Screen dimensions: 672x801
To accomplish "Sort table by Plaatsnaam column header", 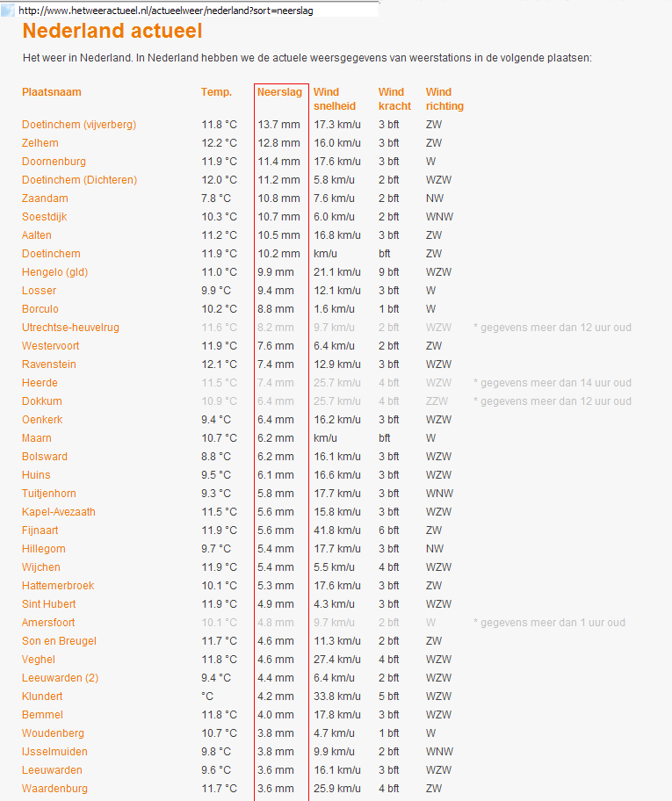I will (52, 92).
